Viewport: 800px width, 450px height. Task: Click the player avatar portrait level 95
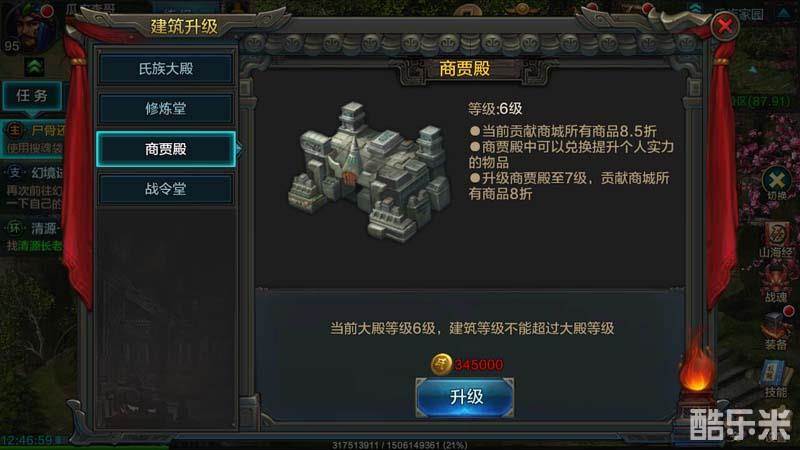(x=28, y=27)
